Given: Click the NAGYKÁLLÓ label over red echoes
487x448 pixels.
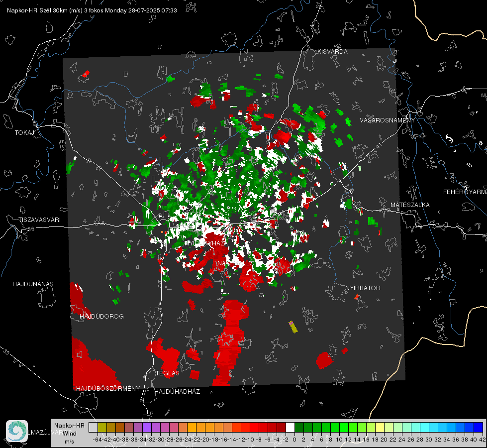Looking at the screenshot, I should coord(235,263).
